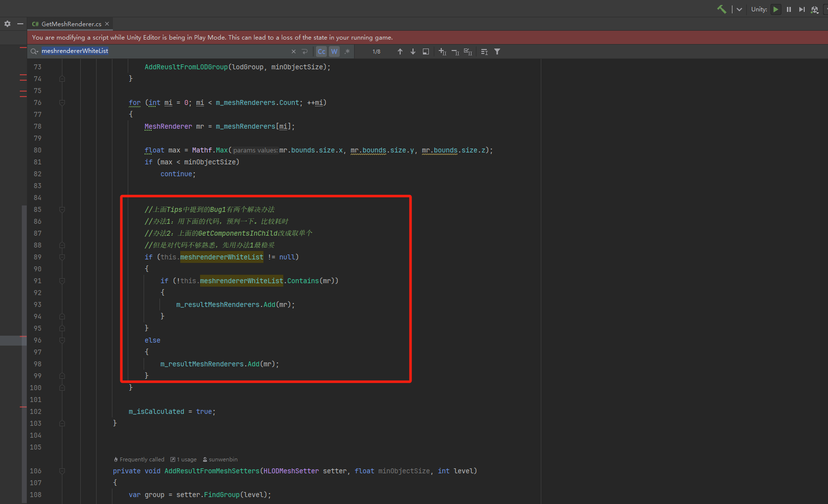
Task: Collapse the for loop at line 76
Action: 62,102
